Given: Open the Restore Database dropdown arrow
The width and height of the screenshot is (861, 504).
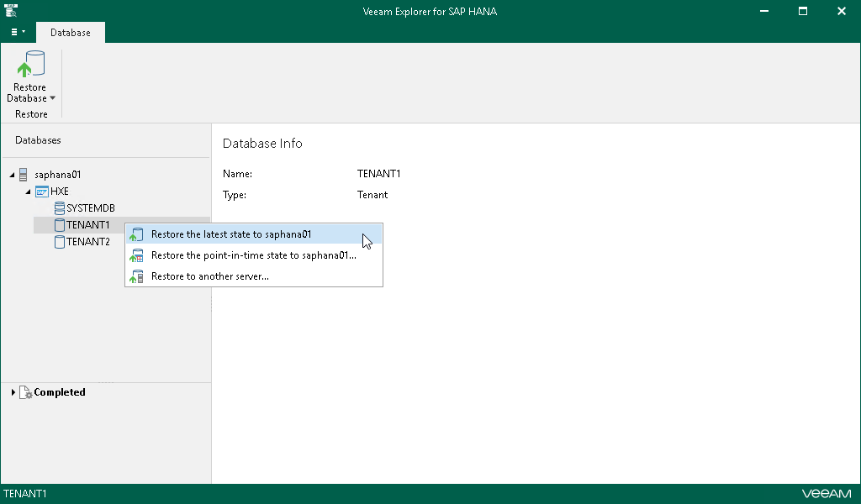Looking at the screenshot, I should click(52, 98).
